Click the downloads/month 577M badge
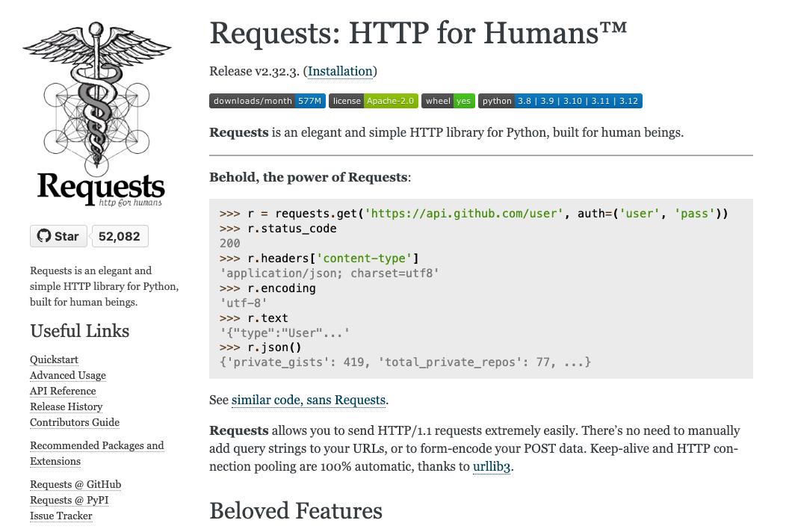 267,101
